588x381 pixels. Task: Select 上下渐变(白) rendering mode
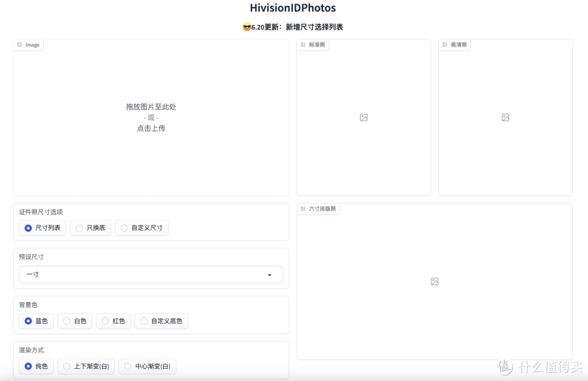[86, 366]
